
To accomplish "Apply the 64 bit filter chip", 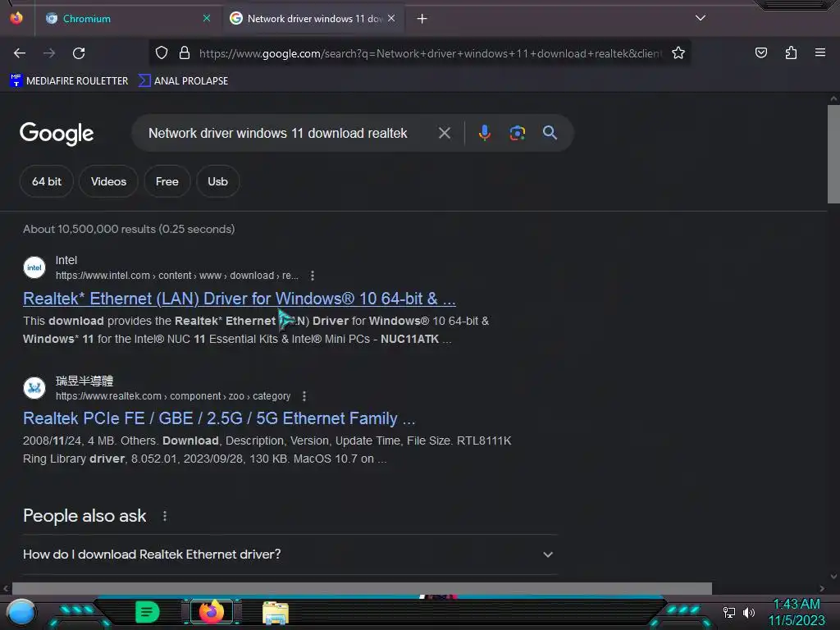I will tap(47, 181).
